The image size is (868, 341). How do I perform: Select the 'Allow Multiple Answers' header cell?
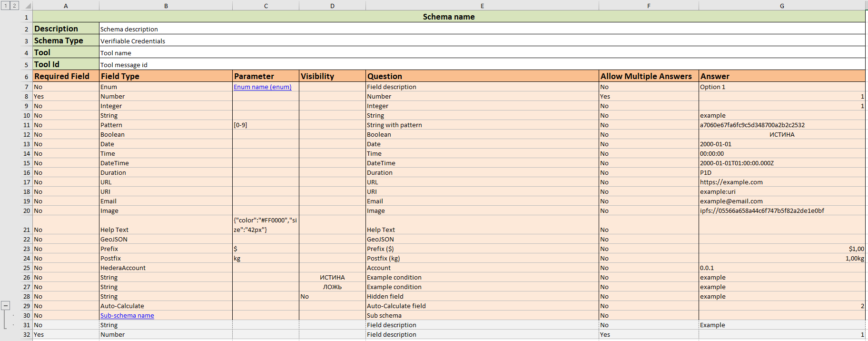pyautogui.click(x=648, y=76)
